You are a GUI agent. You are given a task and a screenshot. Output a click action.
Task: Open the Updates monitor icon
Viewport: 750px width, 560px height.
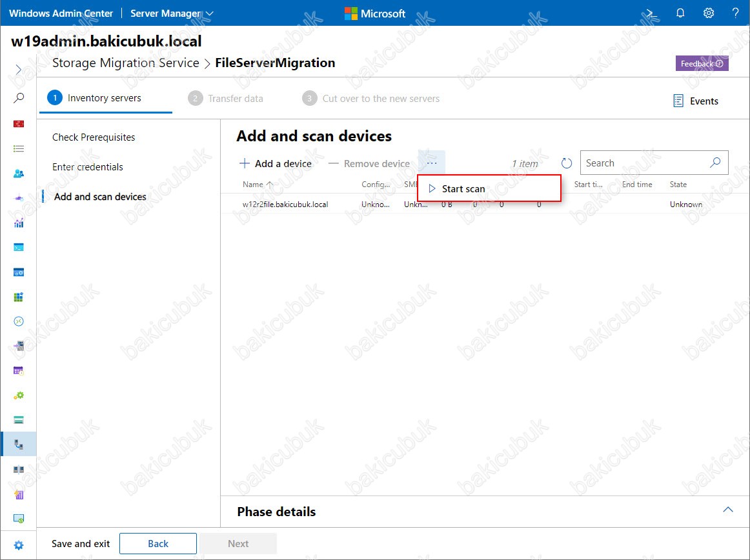coord(19,519)
